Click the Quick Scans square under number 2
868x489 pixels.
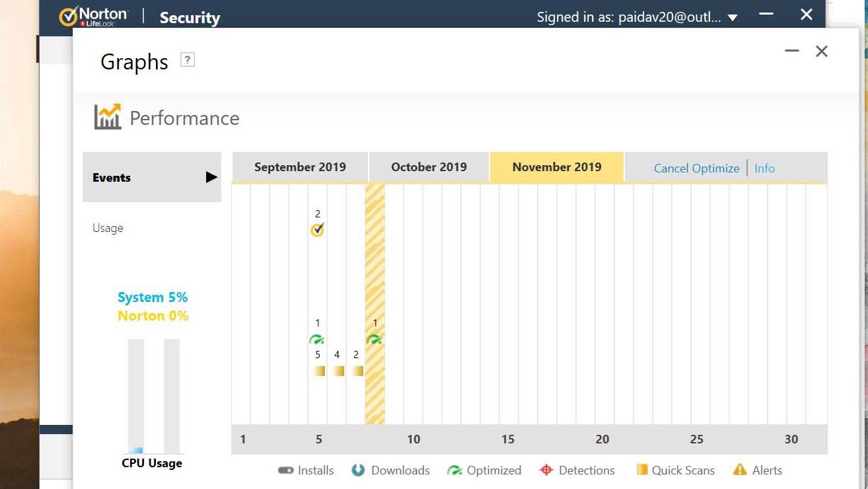357,371
